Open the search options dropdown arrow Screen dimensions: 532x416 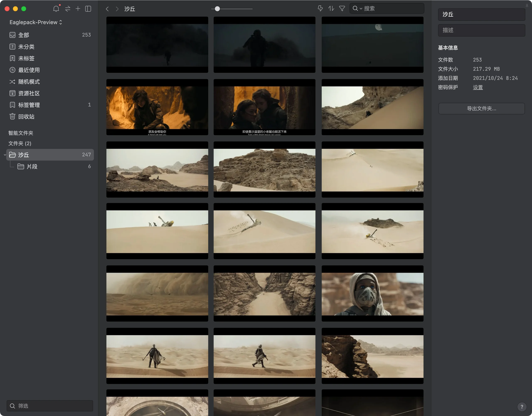pos(361,9)
